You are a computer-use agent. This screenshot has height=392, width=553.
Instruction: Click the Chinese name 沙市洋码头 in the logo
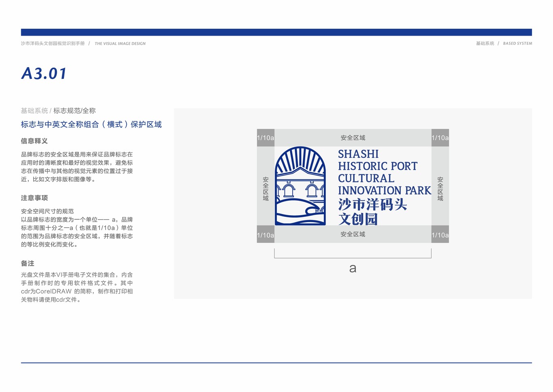point(372,204)
